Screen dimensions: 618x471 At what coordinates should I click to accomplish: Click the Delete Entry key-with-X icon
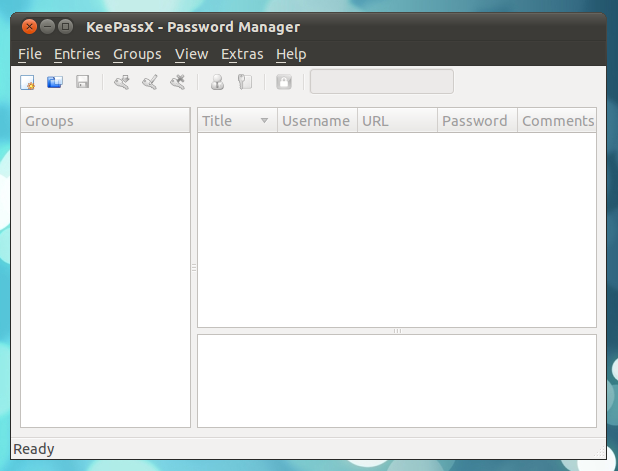coord(178,82)
